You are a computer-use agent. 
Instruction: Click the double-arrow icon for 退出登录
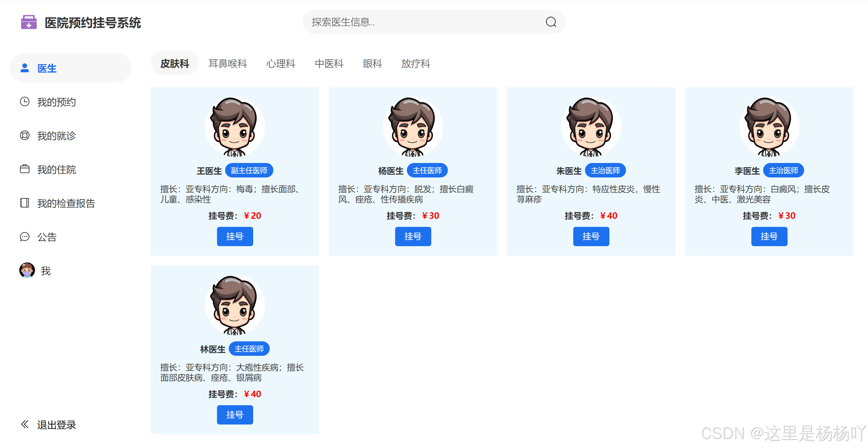coord(25,425)
